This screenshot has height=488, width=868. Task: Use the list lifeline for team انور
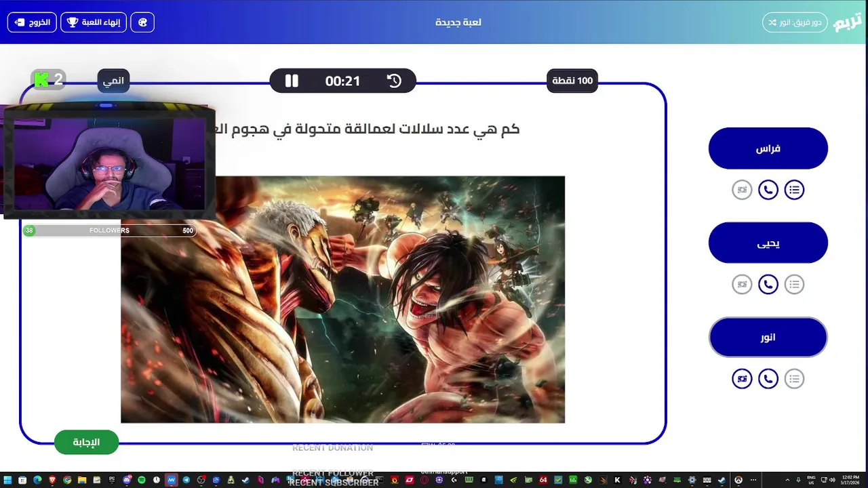(794, 378)
